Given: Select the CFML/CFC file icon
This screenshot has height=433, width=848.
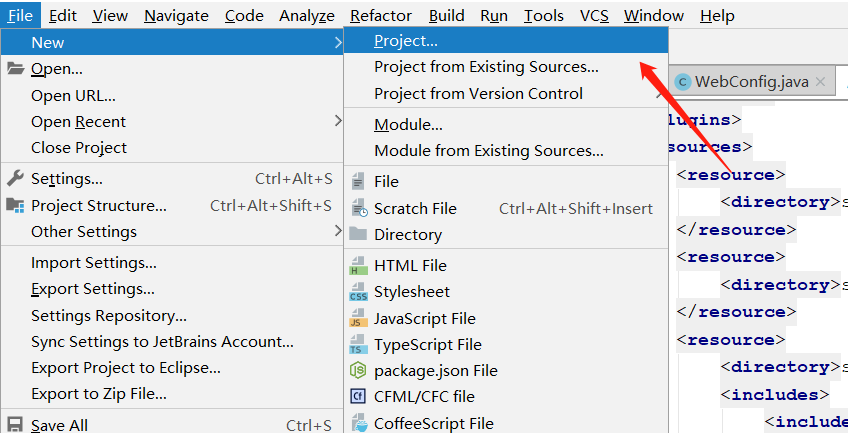Looking at the screenshot, I should coord(358,396).
